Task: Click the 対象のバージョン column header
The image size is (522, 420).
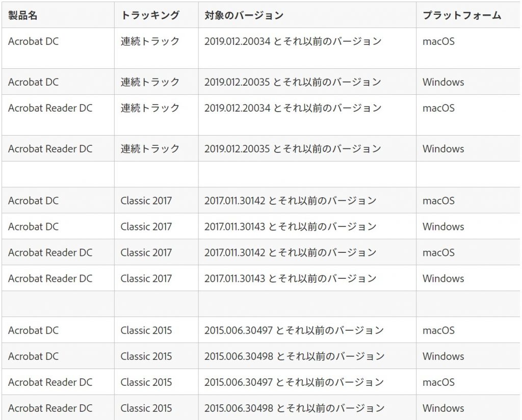Action: [x=244, y=15]
